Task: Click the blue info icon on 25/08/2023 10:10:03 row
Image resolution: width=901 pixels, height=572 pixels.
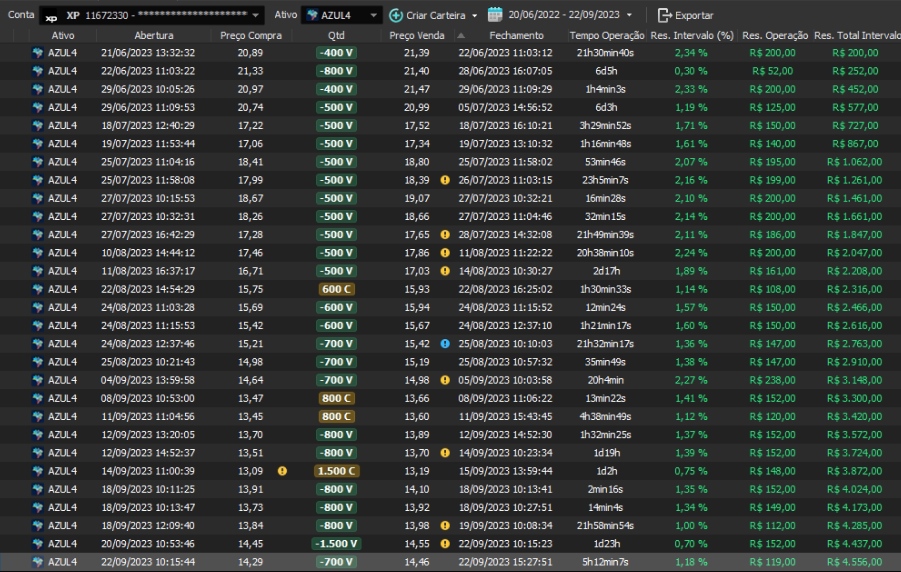Action: tap(445, 343)
